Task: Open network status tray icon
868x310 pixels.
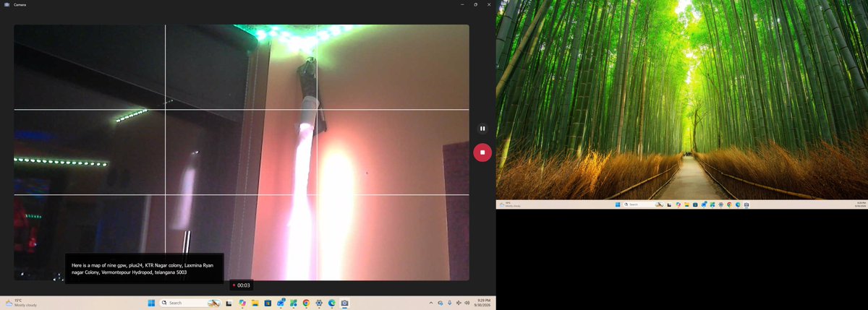Action: [x=459, y=303]
